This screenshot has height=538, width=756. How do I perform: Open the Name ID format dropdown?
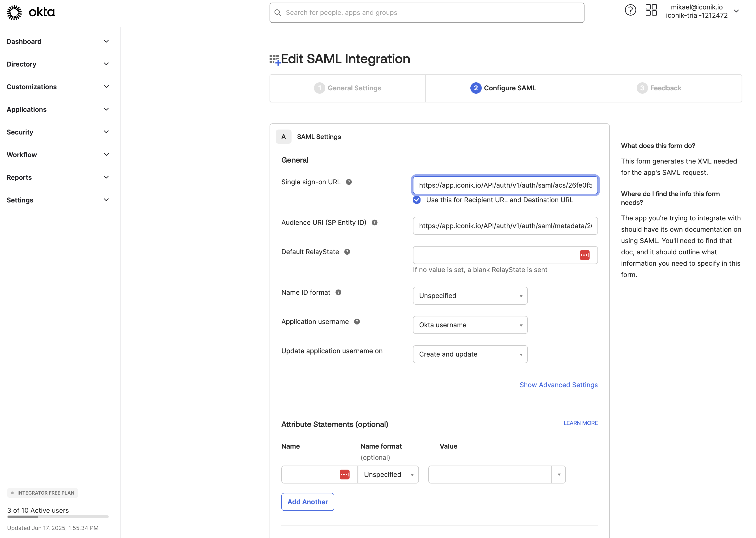(470, 296)
